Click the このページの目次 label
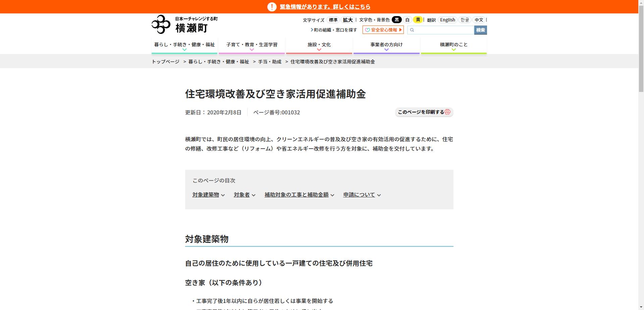 (x=214, y=180)
